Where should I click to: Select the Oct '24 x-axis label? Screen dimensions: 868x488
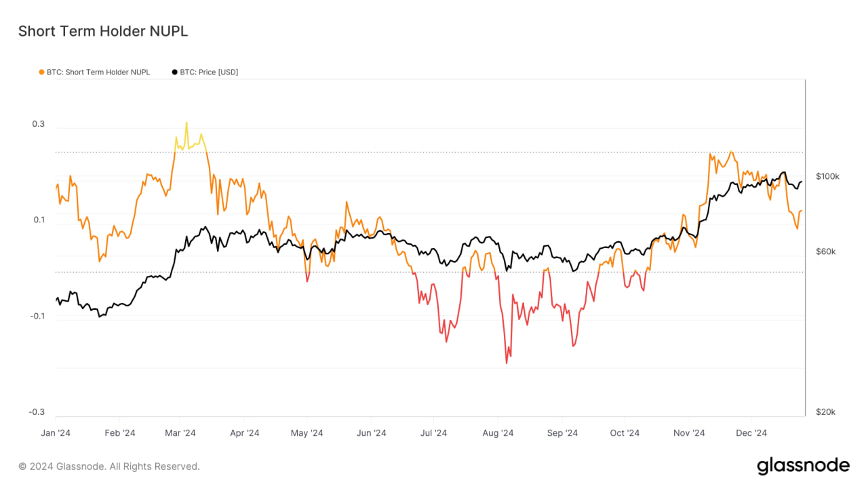point(625,433)
